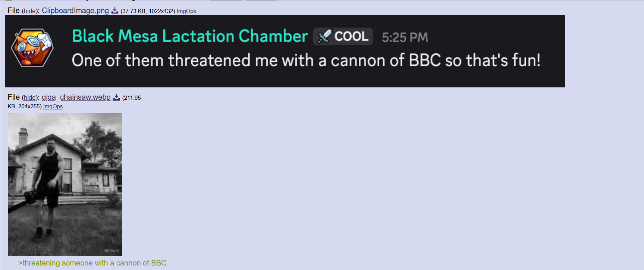Viewport: 644px width, 270px height.
Task: Click the green quoted text line
Action: coord(92,263)
